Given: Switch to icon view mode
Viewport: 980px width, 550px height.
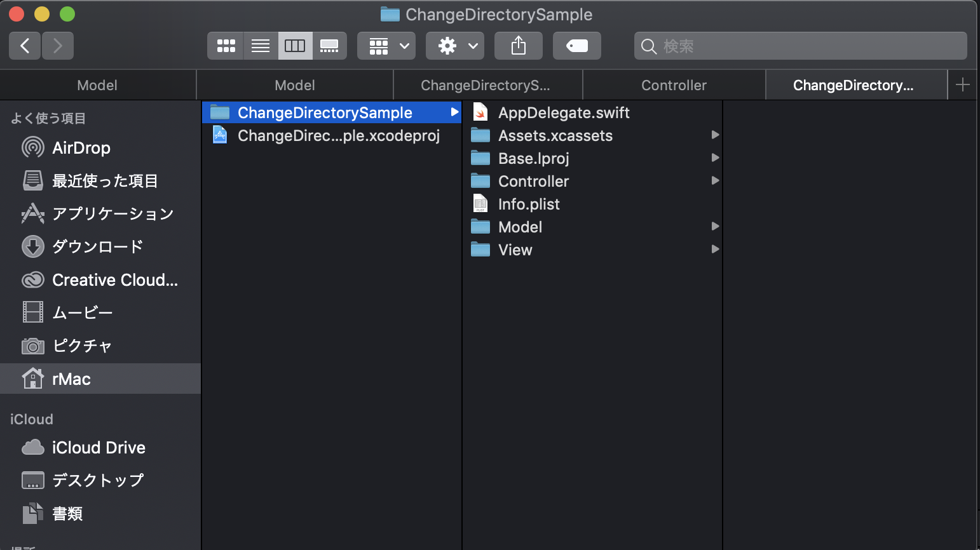Looking at the screenshot, I should tap(226, 46).
